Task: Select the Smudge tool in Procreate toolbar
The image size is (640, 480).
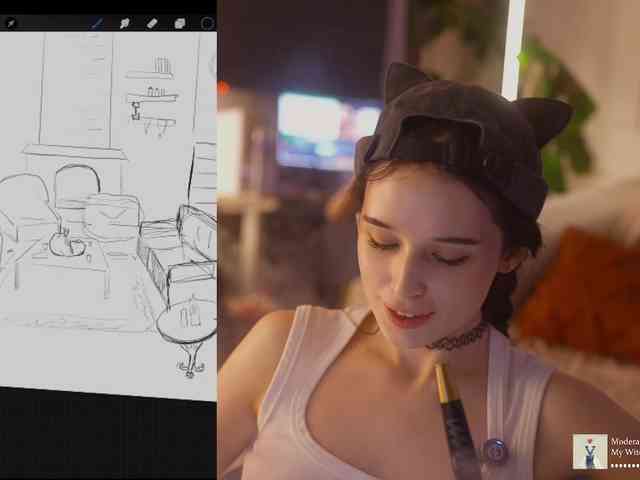Action: (124, 23)
